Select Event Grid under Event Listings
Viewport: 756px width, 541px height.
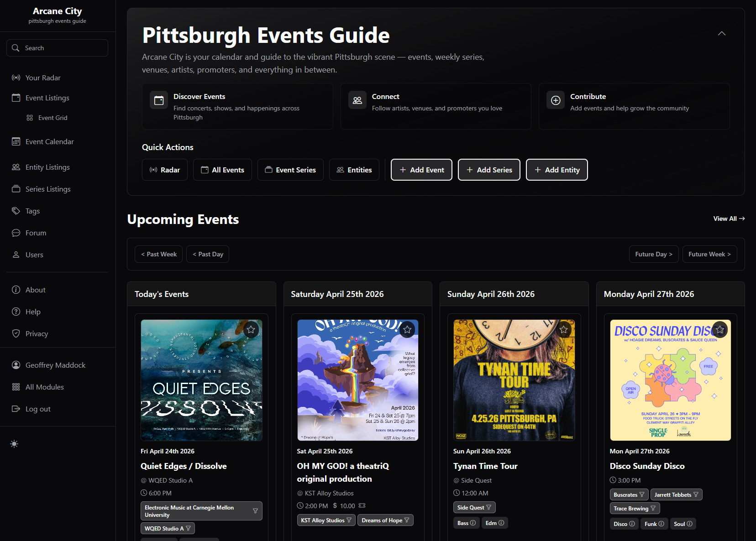point(52,117)
